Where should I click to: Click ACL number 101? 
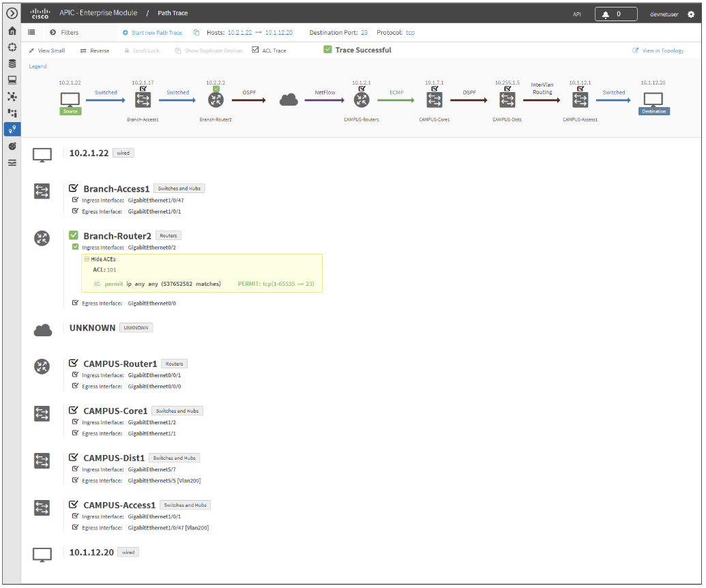111,270
